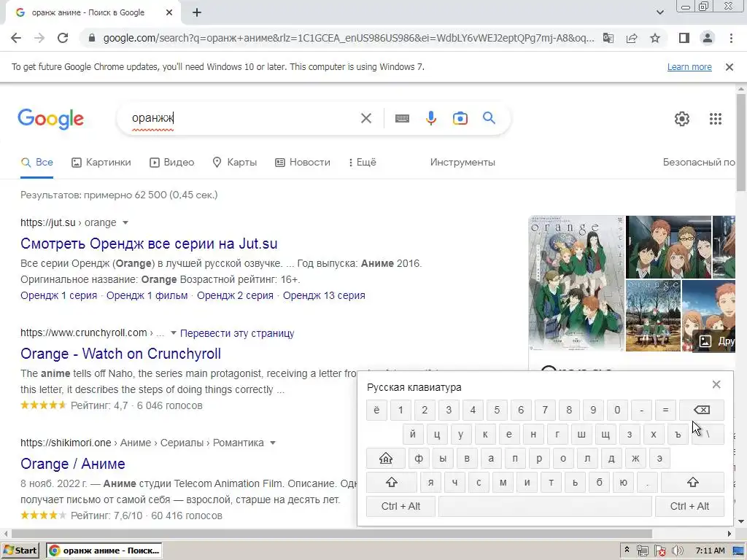Toggle left Ctrl + Alt on virtual keyboard
747x560 pixels.
(x=400, y=506)
